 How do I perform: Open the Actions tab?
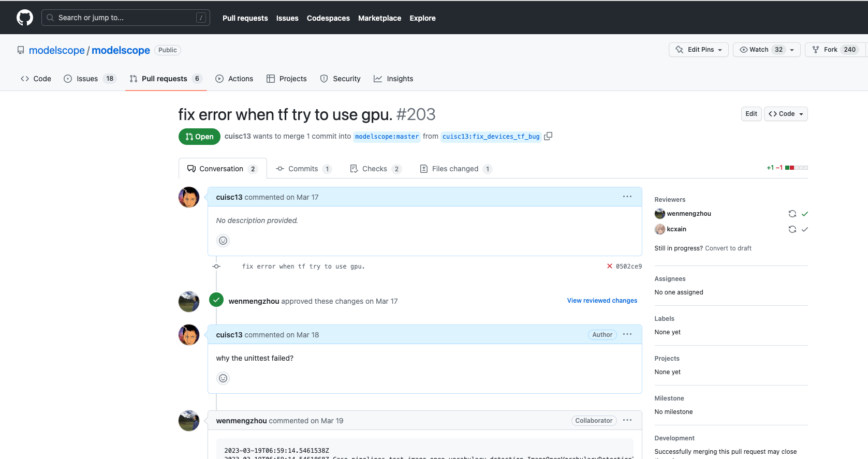[x=234, y=79]
